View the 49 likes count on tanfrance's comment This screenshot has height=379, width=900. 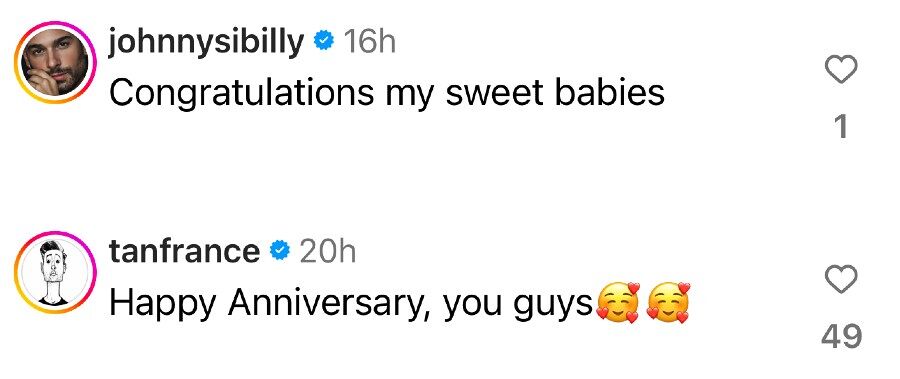(x=841, y=337)
